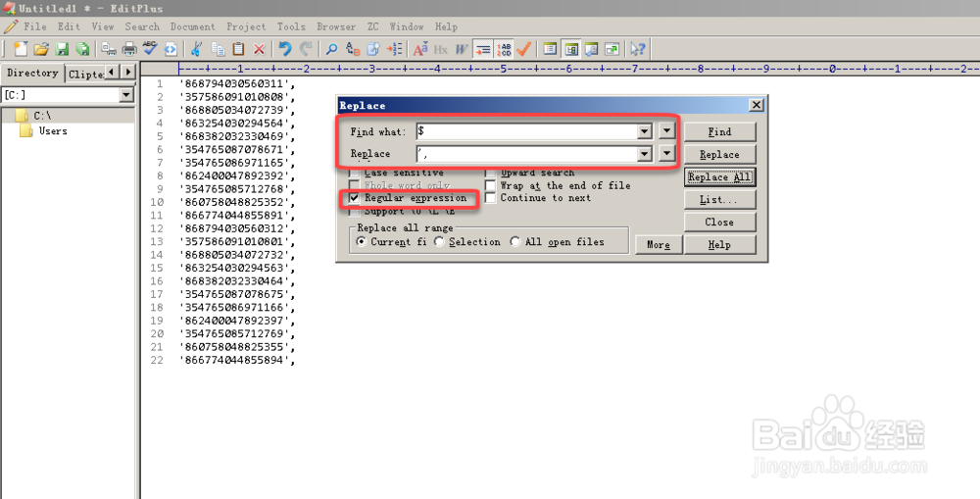Image resolution: width=980 pixels, height=499 pixels.
Task: Click the Open file folder icon
Action: (x=41, y=49)
